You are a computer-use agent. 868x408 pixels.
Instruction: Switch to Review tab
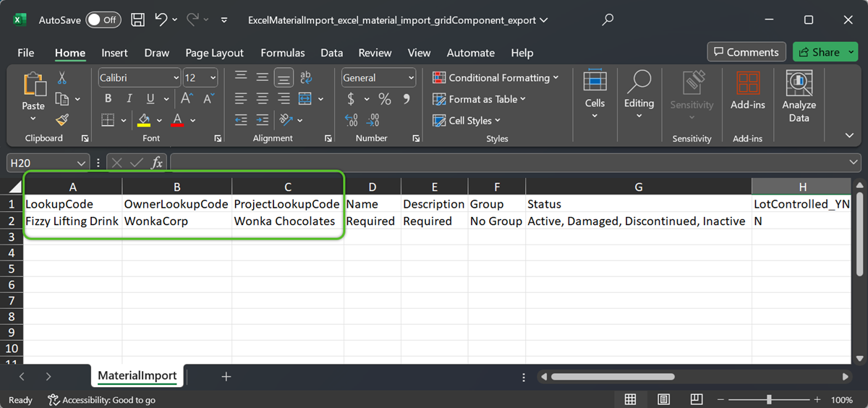(x=375, y=53)
